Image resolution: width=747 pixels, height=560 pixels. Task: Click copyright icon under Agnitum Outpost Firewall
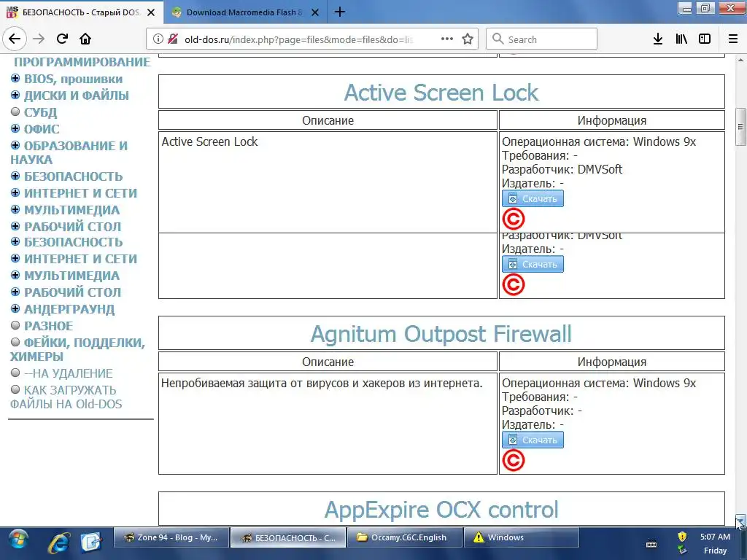click(x=513, y=461)
